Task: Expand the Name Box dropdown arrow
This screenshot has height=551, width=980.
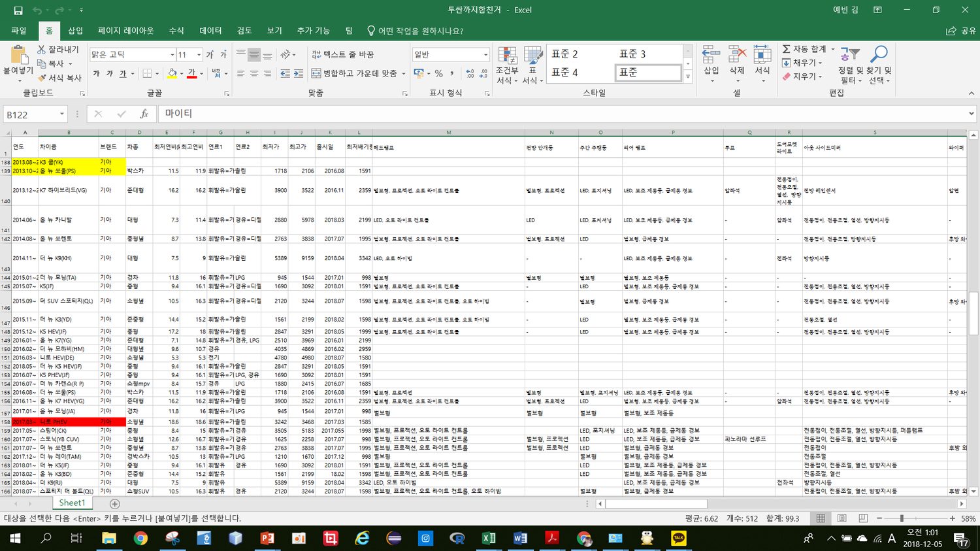Action: click(x=62, y=114)
